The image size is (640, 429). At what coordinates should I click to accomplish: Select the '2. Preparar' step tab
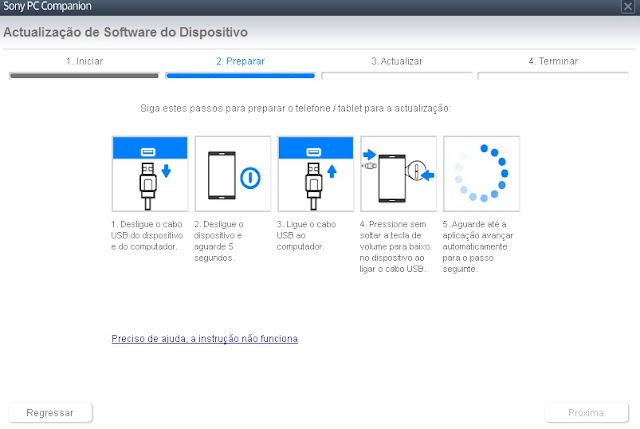[x=240, y=61]
